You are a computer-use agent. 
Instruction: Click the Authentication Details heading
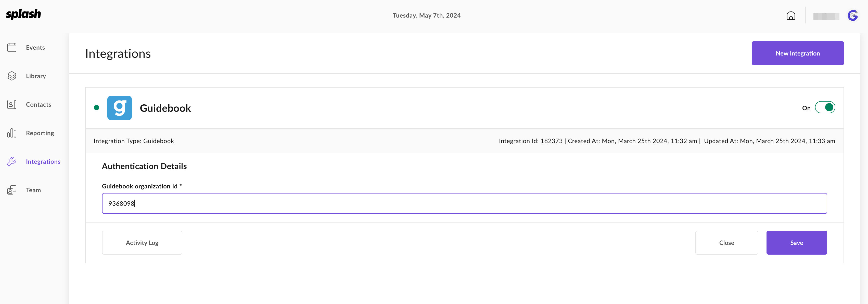pos(144,166)
